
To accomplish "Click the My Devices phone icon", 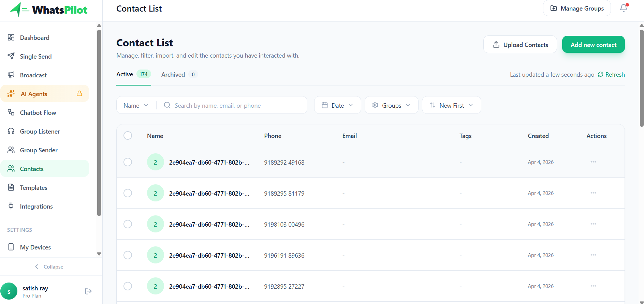I will pos(11,247).
